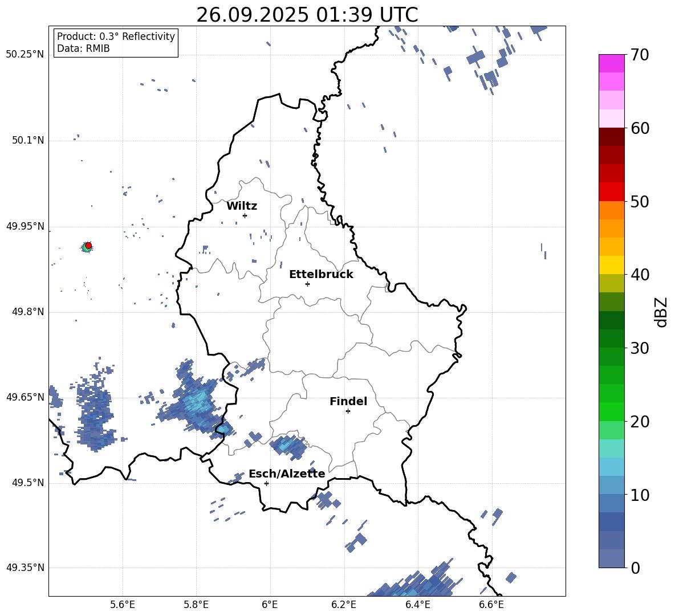Click the red radar site marker

[x=88, y=246]
